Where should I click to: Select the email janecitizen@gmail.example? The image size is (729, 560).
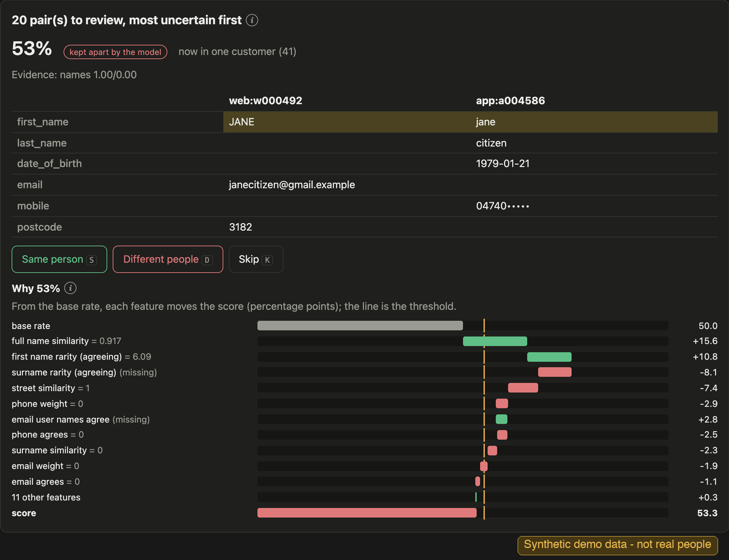tap(292, 185)
